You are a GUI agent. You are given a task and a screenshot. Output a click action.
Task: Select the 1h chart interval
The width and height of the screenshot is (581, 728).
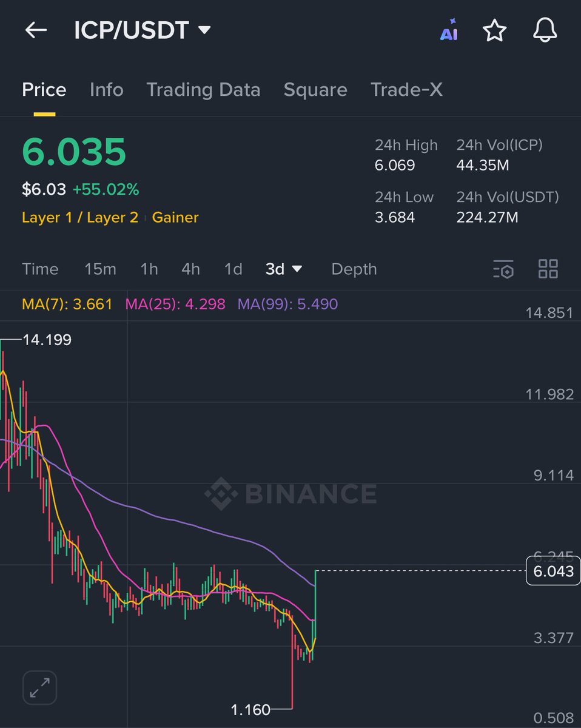149,269
